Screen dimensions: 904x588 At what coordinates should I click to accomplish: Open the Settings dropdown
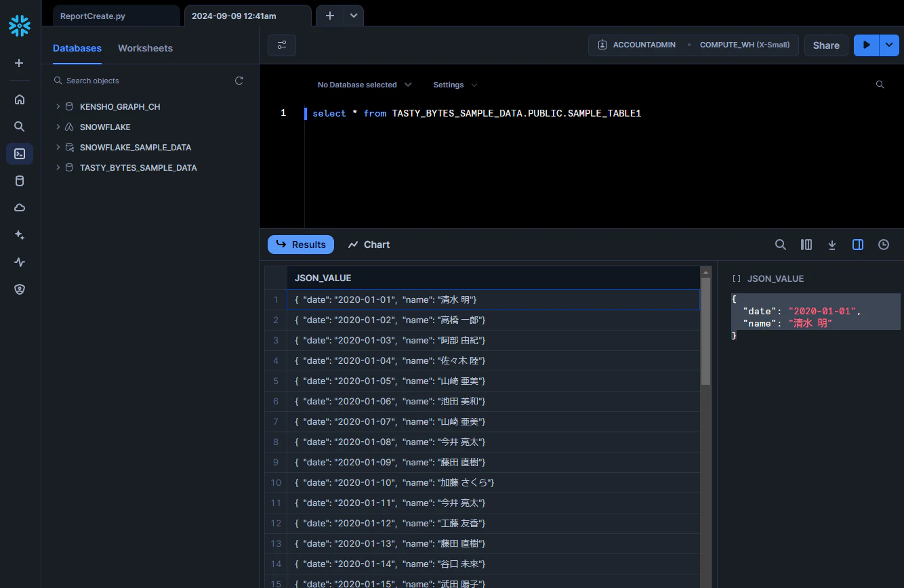(455, 85)
